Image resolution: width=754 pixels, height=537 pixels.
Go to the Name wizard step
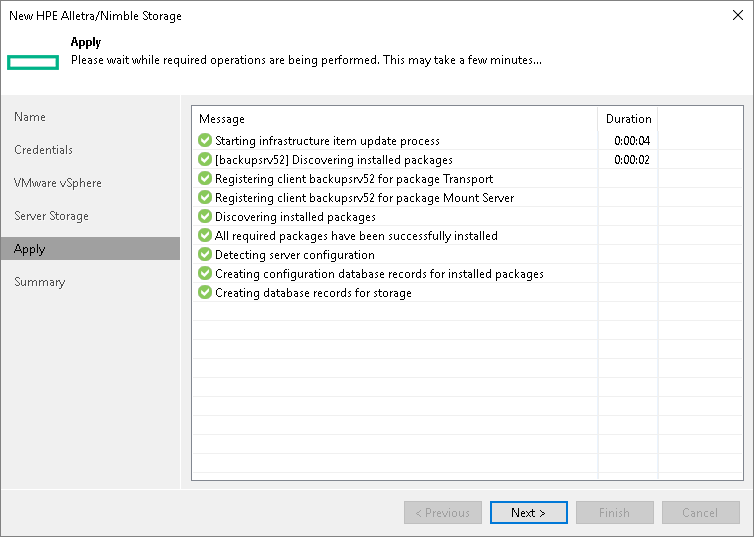coord(90,117)
